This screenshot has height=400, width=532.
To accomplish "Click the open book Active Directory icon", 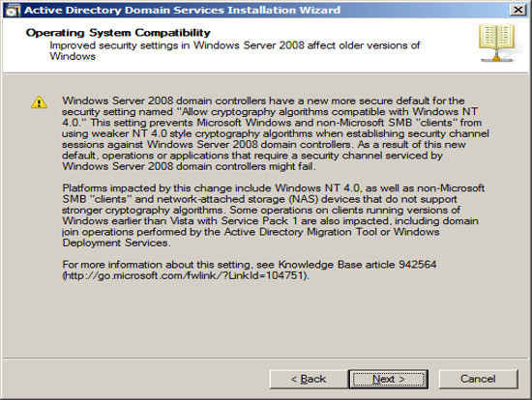I will (x=497, y=43).
